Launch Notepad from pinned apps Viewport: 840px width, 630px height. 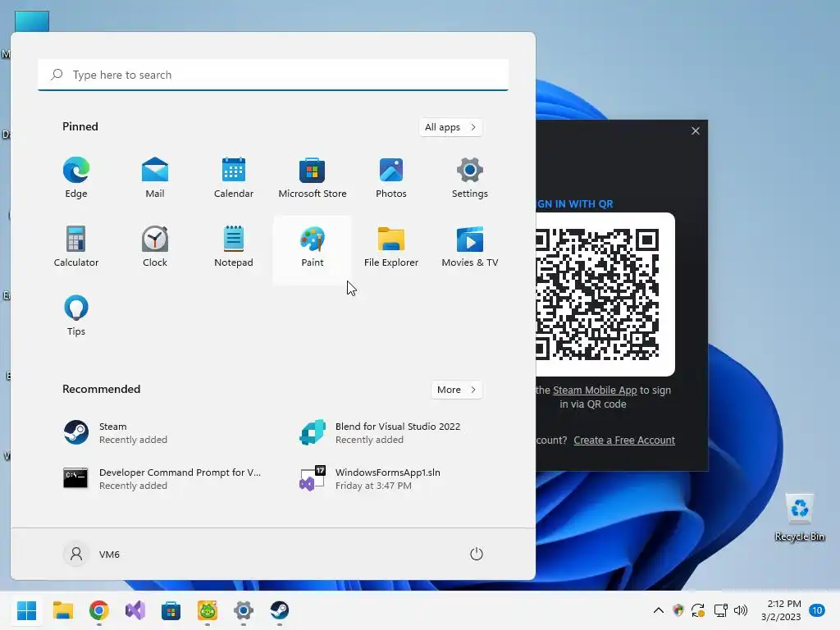click(x=234, y=247)
